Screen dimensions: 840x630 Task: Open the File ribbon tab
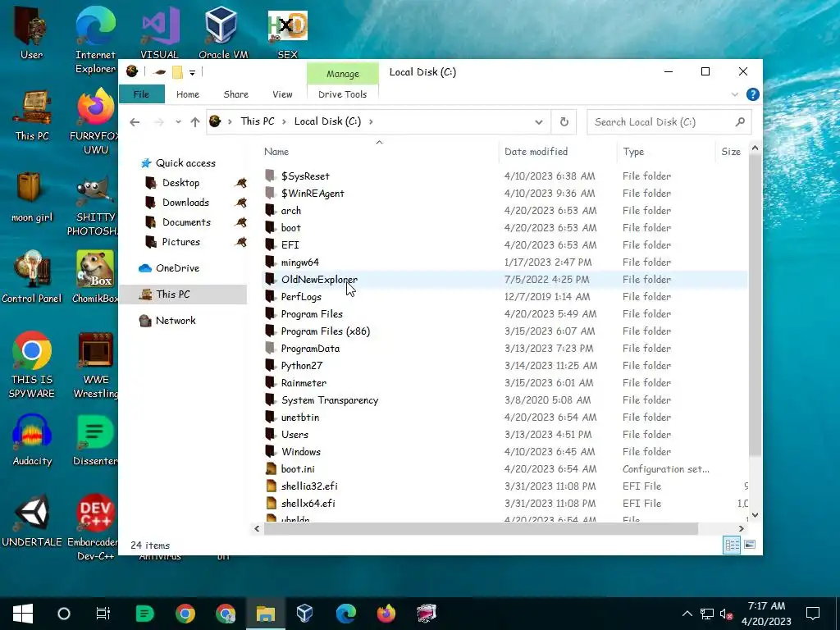[141, 94]
